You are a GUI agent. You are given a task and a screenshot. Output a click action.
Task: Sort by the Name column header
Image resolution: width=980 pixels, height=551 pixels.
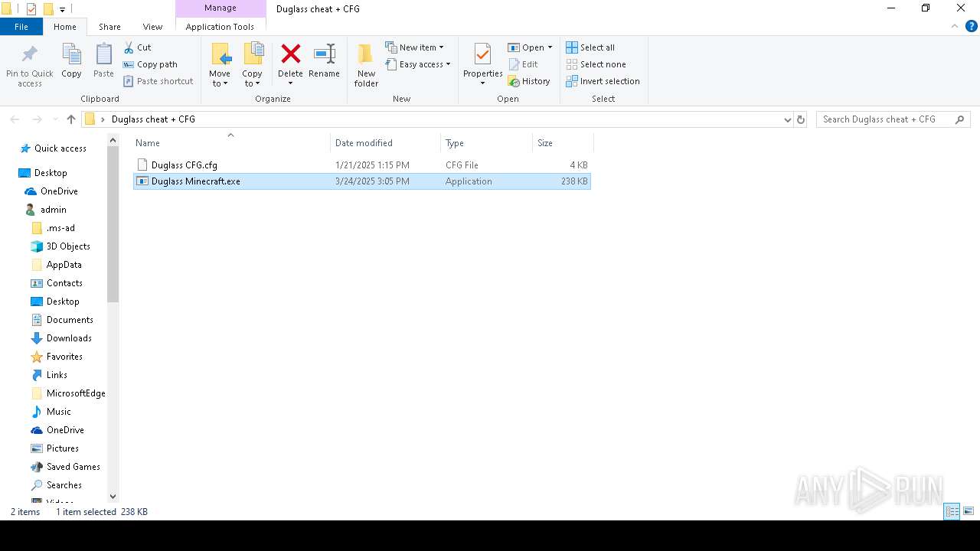(232, 143)
